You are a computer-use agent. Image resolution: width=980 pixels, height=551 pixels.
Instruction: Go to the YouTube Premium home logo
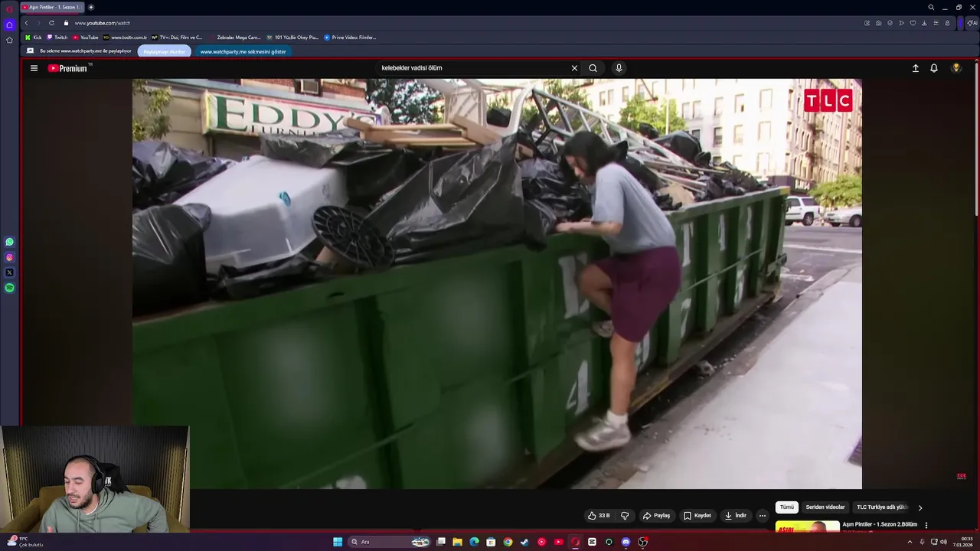coord(67,68)
